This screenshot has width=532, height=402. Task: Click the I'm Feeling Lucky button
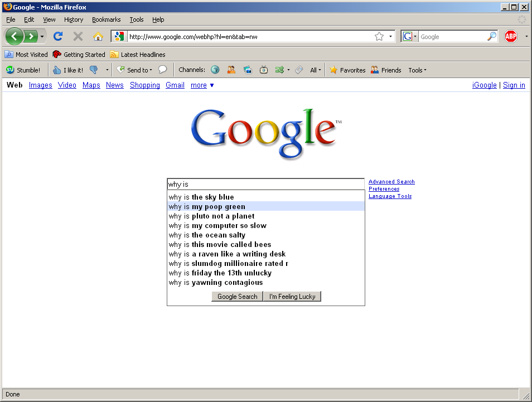(x=292, y=297)
